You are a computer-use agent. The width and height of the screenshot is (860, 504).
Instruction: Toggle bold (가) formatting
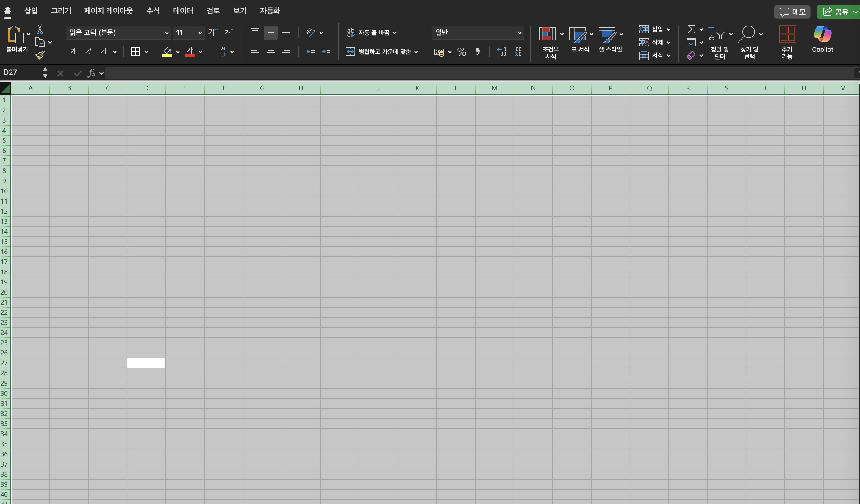(x=73, y=52)
